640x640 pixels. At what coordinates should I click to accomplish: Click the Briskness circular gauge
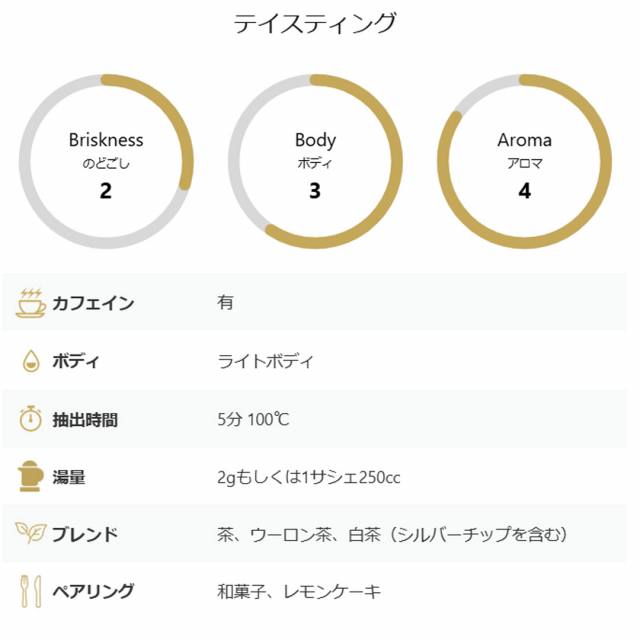pos(106,161)
